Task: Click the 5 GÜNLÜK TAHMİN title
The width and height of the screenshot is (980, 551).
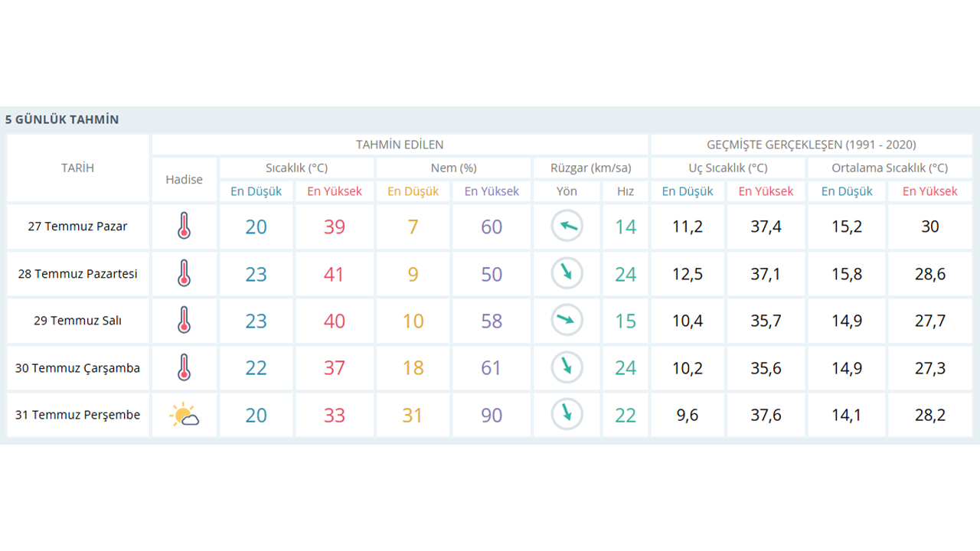Action: coord(62,119)
